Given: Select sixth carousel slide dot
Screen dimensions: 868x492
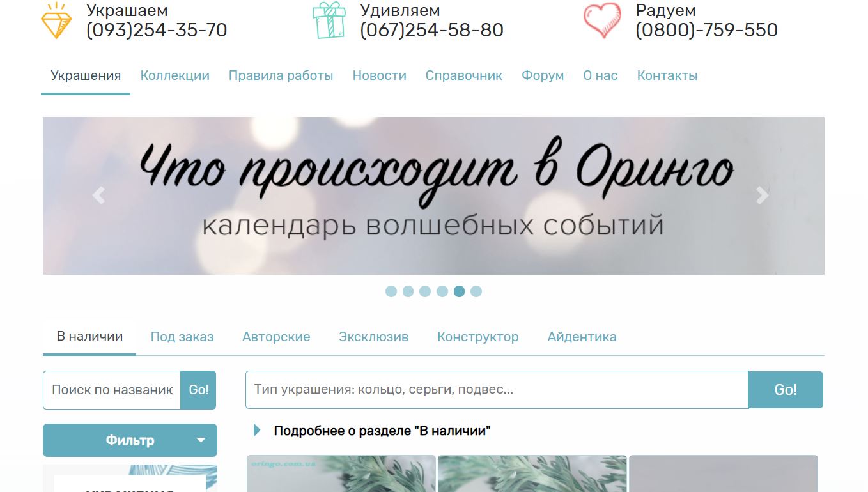Looking at the screenshot, I should coord(476,291).
